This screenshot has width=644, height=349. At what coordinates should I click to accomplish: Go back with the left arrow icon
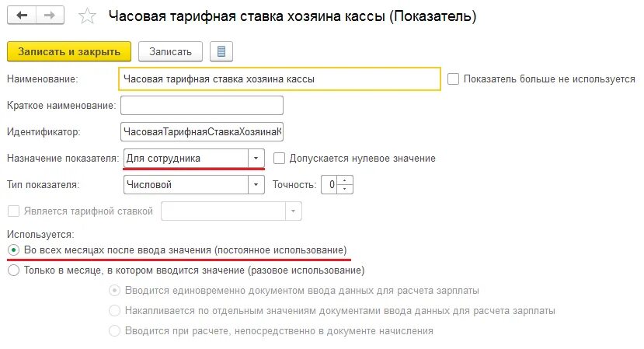tap(22, 16)
